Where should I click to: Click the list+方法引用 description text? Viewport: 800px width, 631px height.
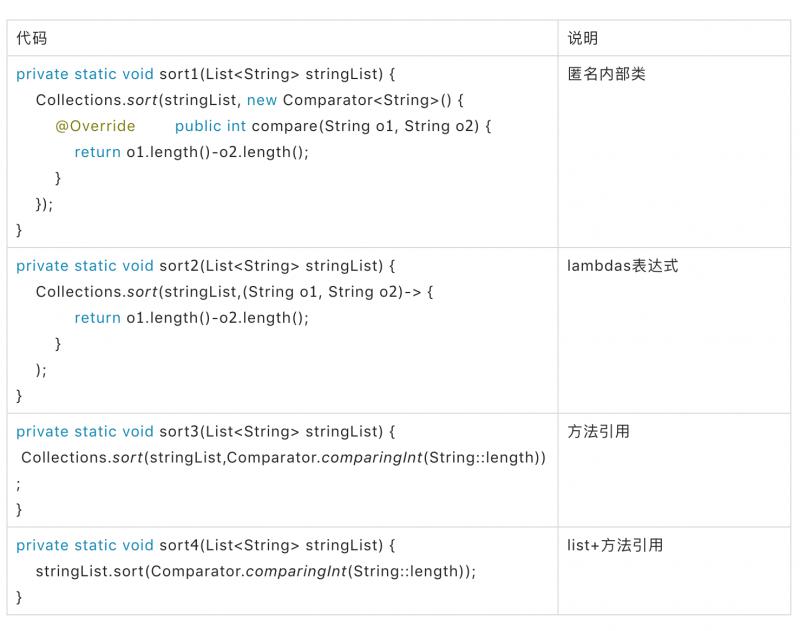coord(615,545)
